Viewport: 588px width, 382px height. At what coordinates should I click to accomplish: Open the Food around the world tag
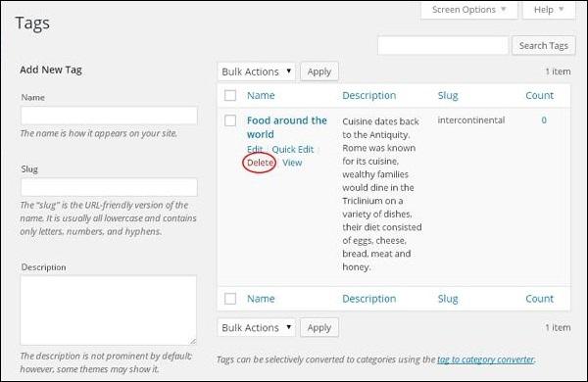287,127
